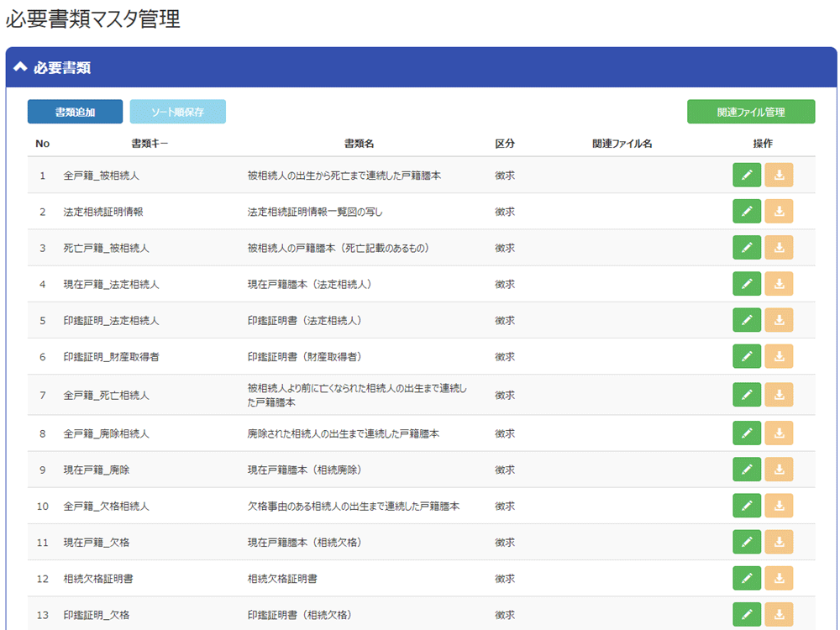Download file for 現在戸籍_法定相続人 row

point(779,284)
